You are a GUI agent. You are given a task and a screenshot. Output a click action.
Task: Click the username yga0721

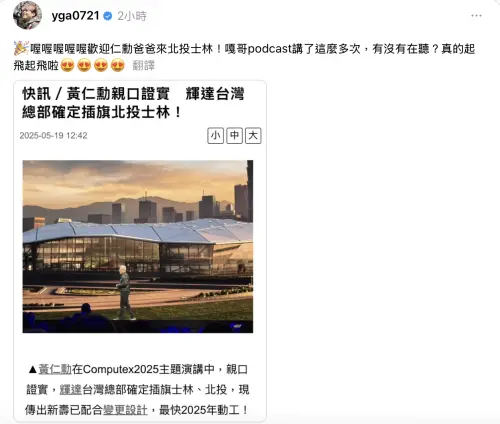coord(75,16)
